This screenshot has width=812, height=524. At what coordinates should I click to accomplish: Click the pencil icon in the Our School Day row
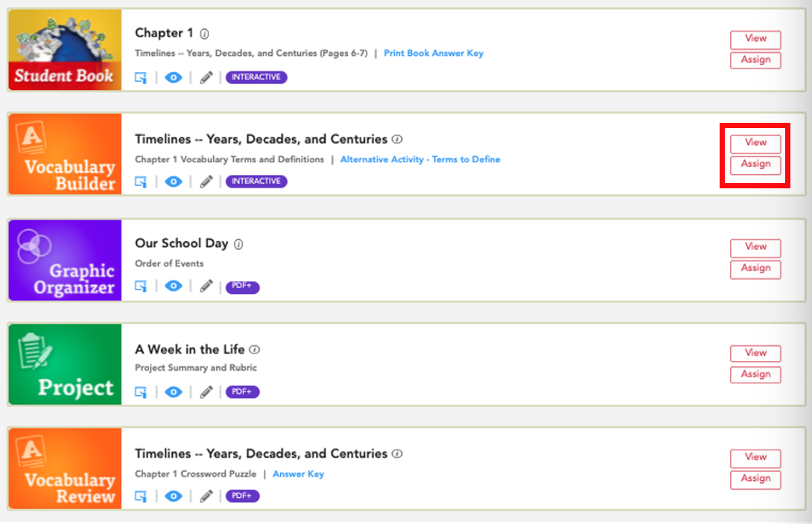click(x=206, y=286)
